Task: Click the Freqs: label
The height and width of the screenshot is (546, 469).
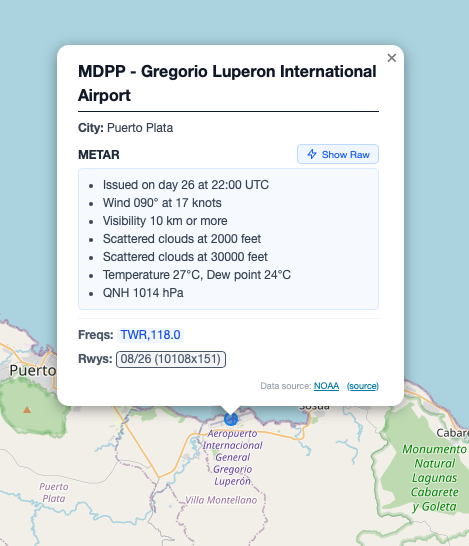Action: coord(96,335)
